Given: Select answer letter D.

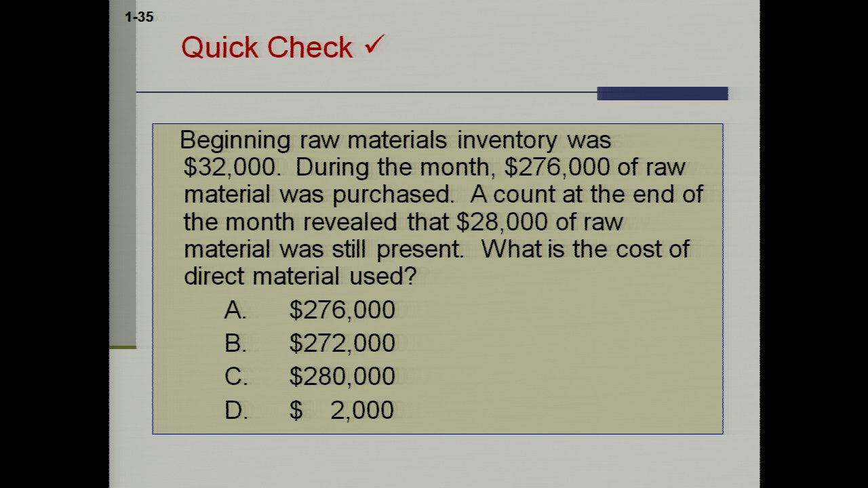Looking at the screenshot, I should (235, 410).
